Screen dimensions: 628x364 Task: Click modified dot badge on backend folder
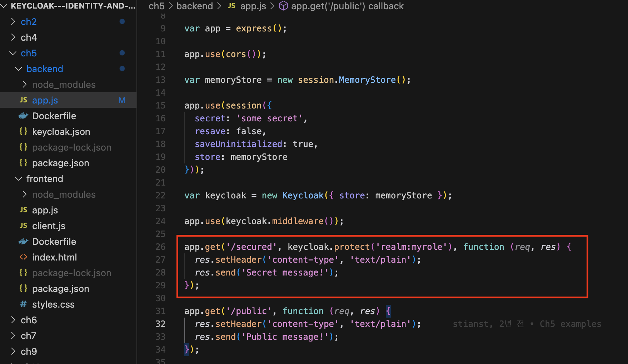(x=122, y=69)
